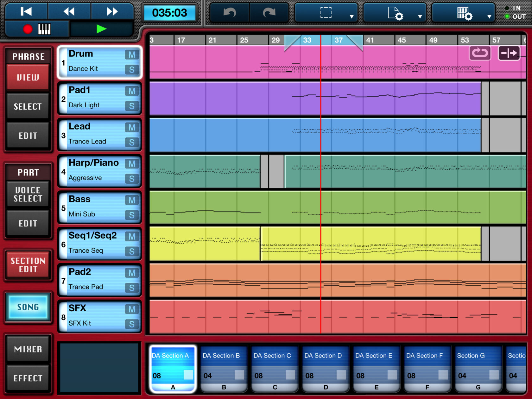This screenshot has height=399, width=532.
Task: Select DA Section F
Action: coord(427,369)
